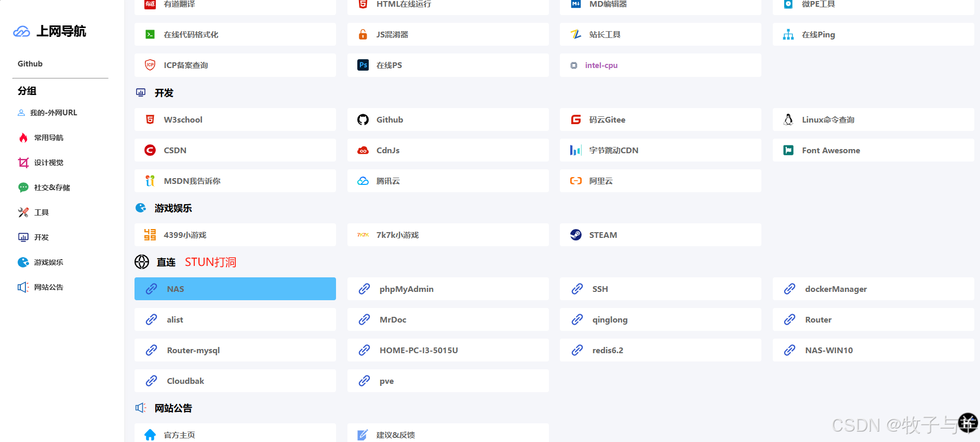Open the Router link card
980x442 pixels.
pyautogui.click(x=874, y=319)
